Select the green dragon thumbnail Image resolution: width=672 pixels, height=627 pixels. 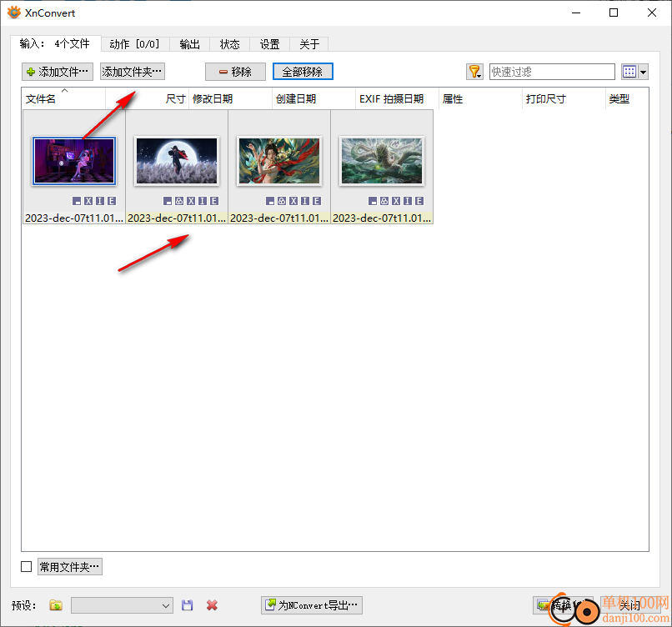coord(381,161)
